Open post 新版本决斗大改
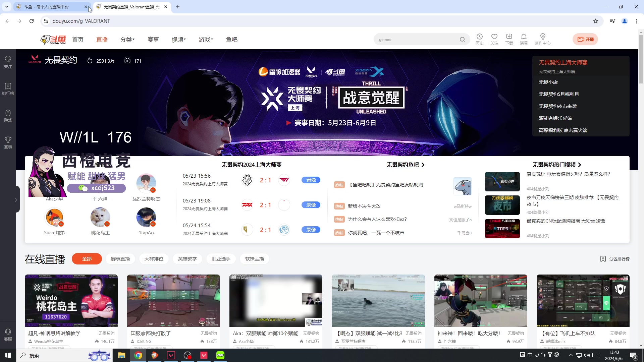The height and width of the screenshot is (362, 644). point(364,206)
